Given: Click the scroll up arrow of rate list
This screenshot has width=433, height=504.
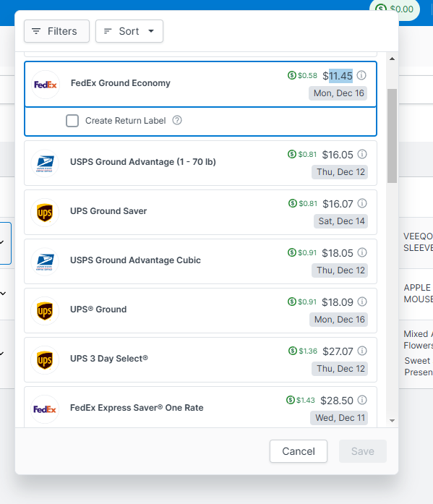Looking at the screenshot, I should (392, 59).
